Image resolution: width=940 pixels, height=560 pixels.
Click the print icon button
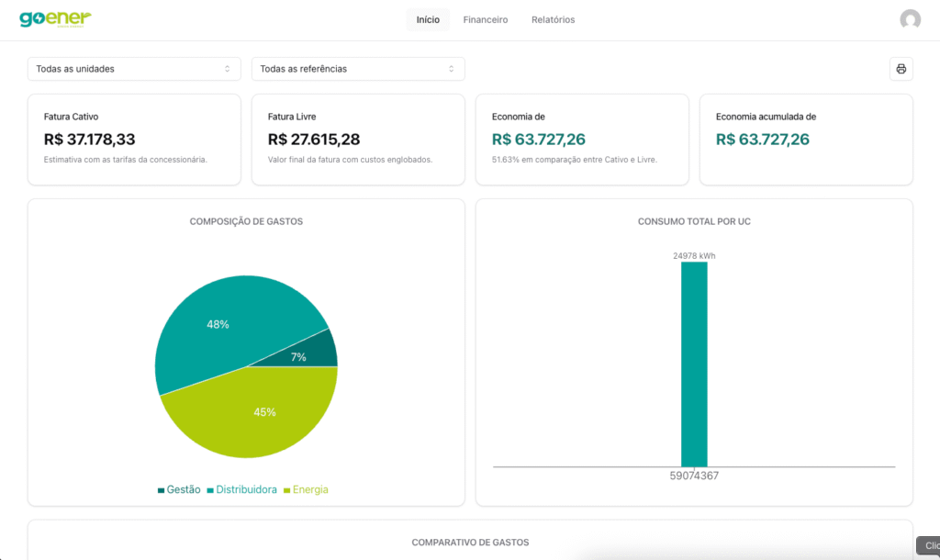[901, 69]
